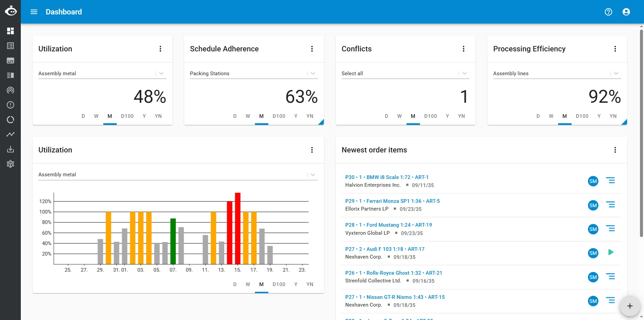Open the Rolls-Royce Ghost order link

[394, 273]
